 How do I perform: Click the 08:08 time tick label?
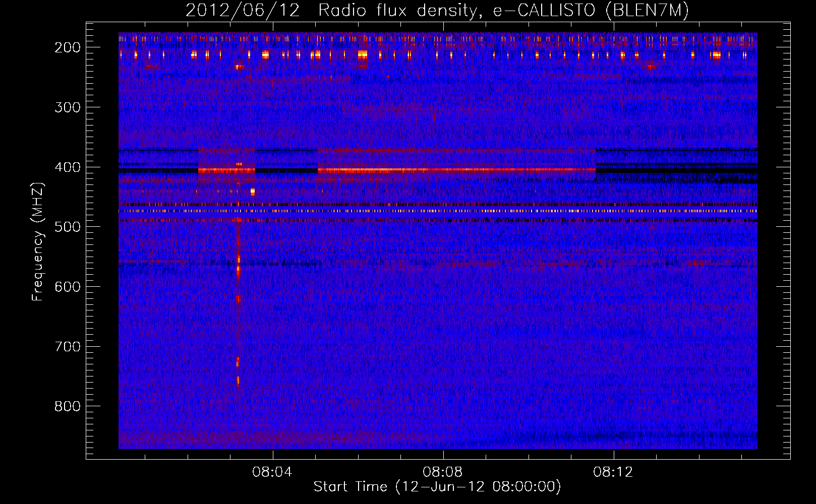pos(443,472)
